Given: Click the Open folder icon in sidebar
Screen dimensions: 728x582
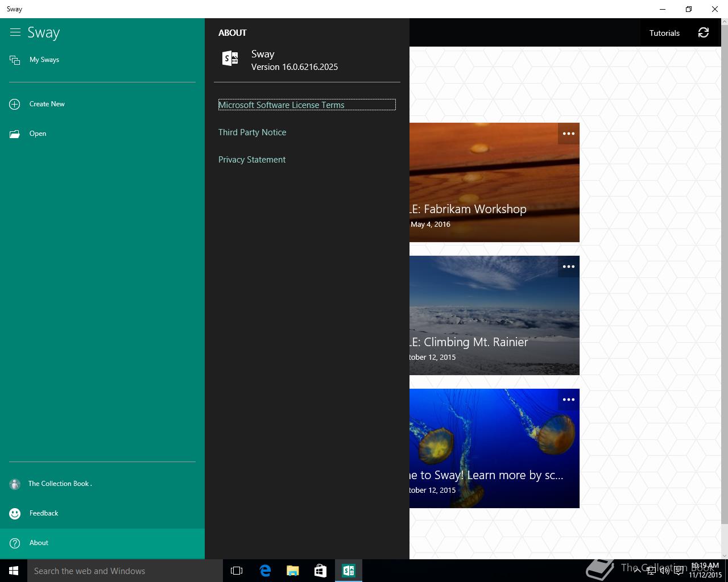Looking at the screenshot, I should (x=15, y=134).
